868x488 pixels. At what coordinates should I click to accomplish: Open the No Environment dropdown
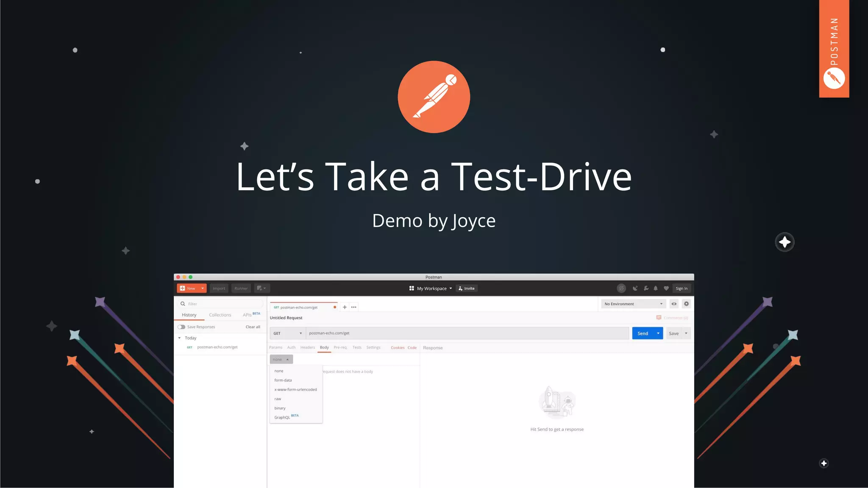[634, 304]
